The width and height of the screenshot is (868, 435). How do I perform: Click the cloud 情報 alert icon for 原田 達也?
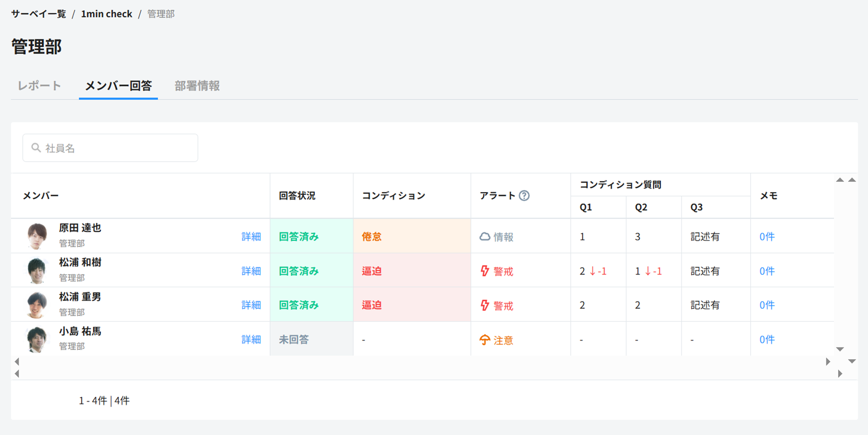point(485,236)
